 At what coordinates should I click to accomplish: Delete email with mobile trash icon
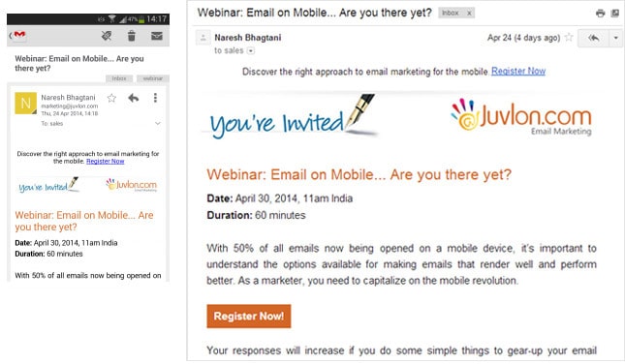tap(131, 36)
